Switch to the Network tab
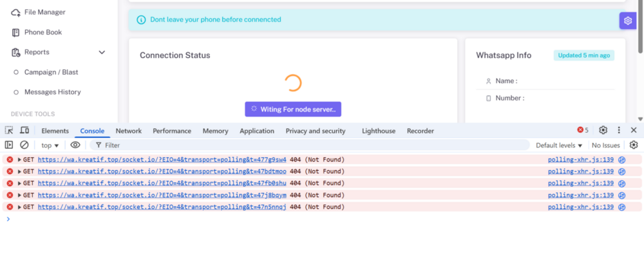This screenshot has width=644, height=261. pyautogui.click(x=129, y=131)
